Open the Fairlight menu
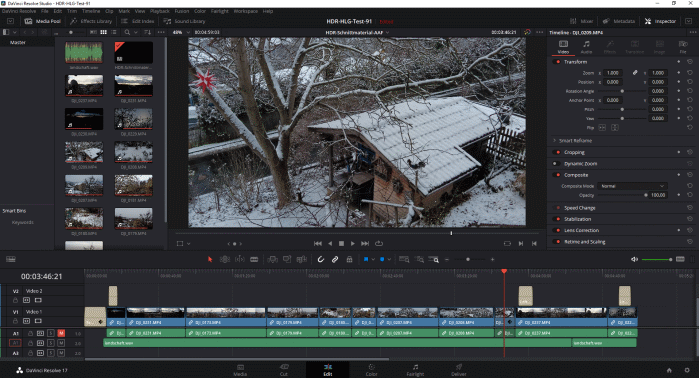This screenshot has height=378, width=699. tap(219, 11)
